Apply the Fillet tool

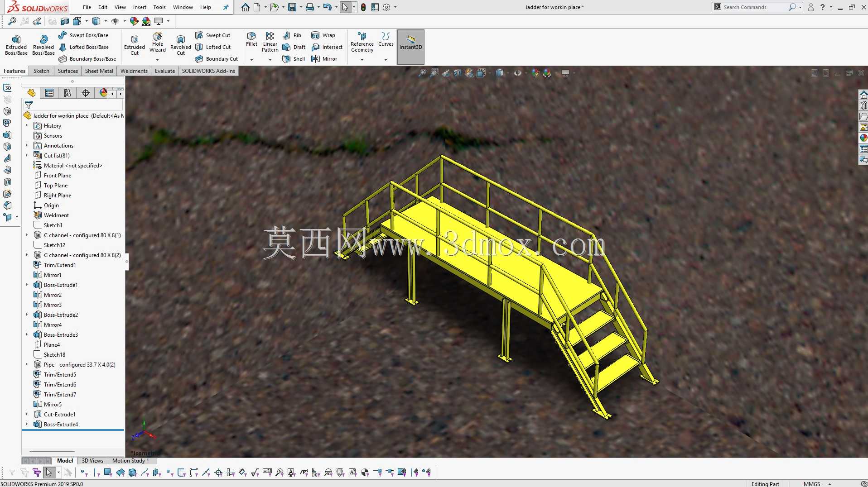pyautogui.click(x=251, y=39)
